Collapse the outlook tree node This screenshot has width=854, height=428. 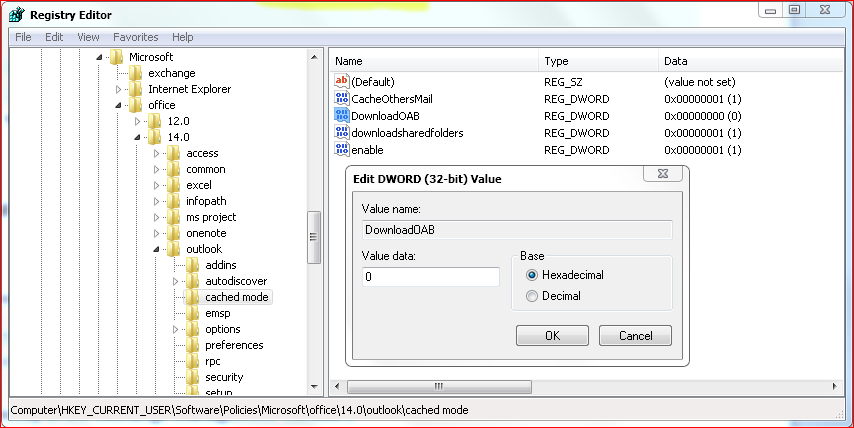click(156, 249)
